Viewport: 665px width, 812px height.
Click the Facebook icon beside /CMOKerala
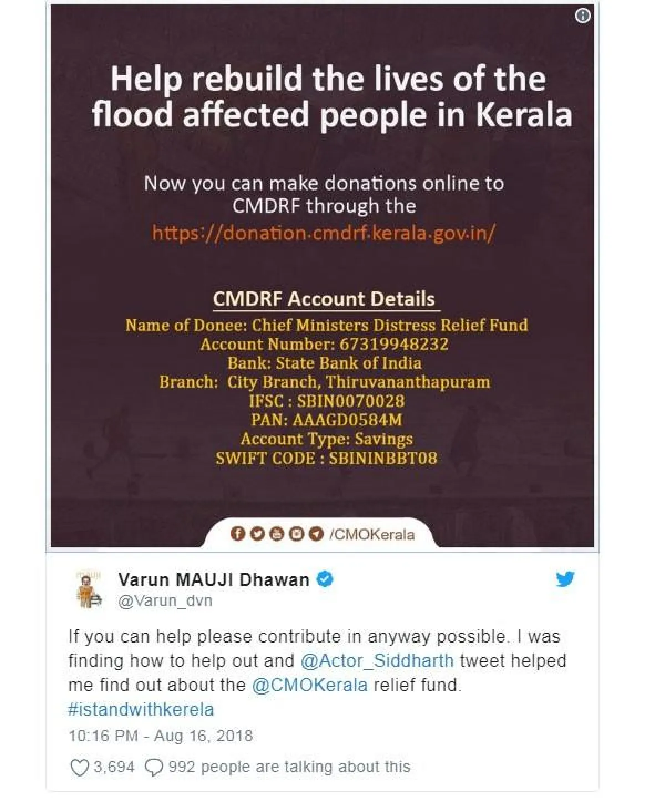(x=238, y=534)
